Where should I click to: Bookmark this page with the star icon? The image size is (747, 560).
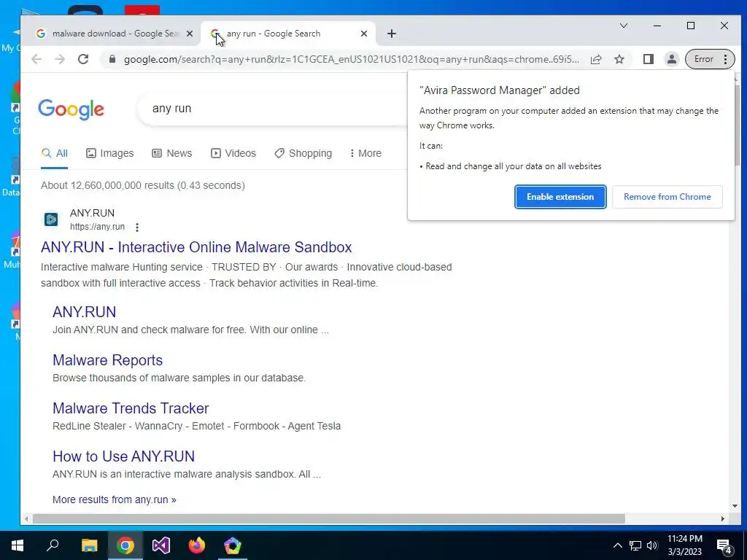point(619,59)
